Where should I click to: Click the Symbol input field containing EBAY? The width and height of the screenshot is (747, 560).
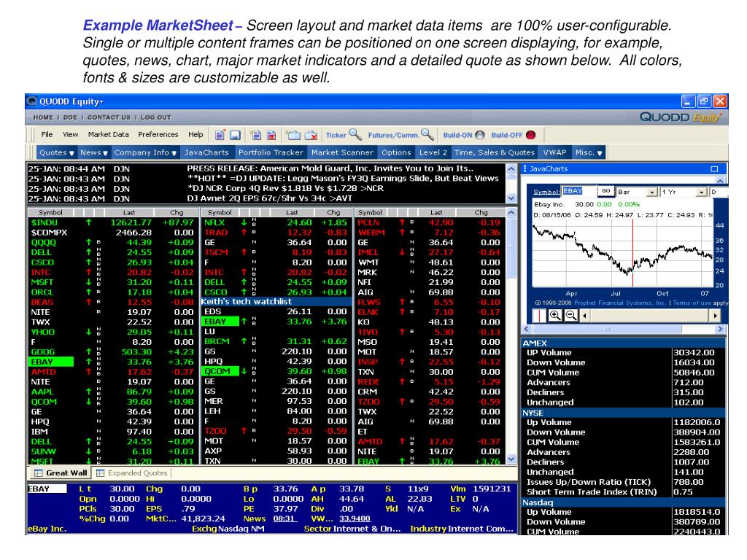[x=578, y=191]
